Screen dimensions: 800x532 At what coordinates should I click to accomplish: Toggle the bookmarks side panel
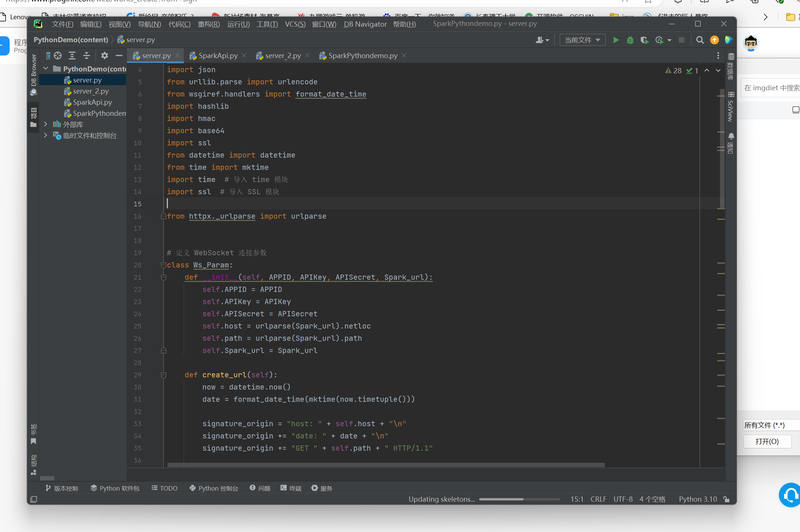click(34, 434)
